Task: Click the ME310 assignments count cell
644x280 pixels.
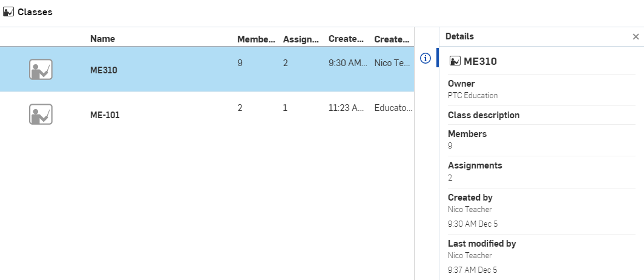Action: [x=285, y=62]
